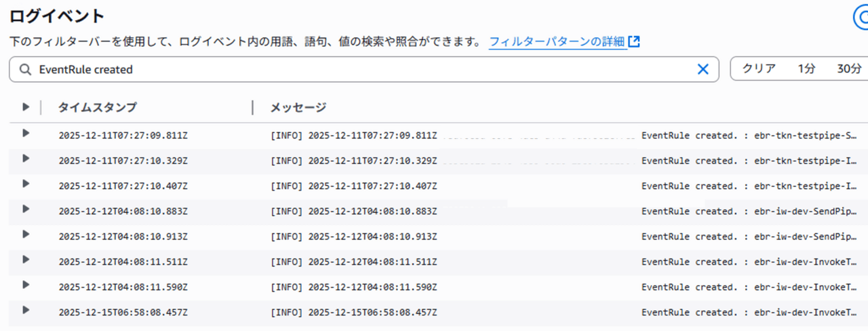Expand all rows using the header arrow

pyautogui.click(x=26, y=107)
